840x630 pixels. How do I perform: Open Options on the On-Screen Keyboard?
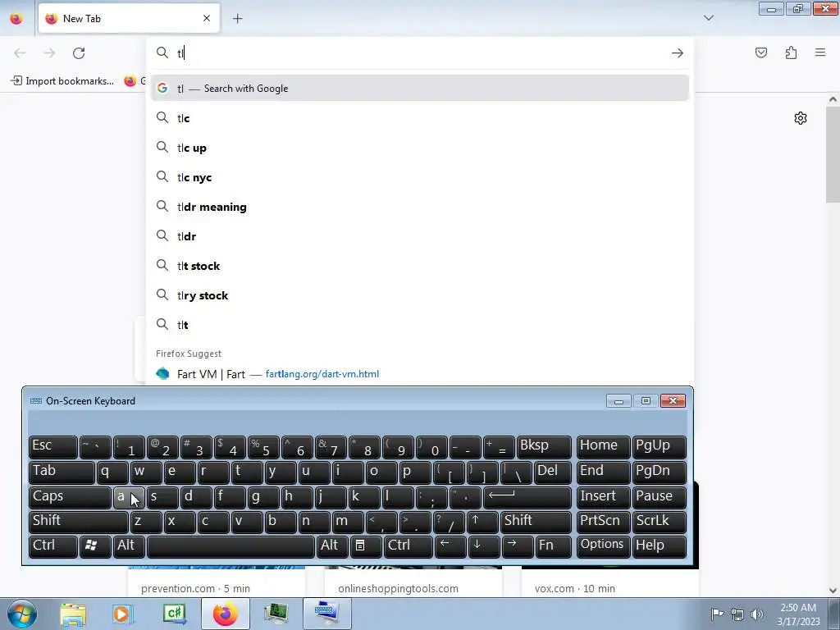(x=603, y=547)
